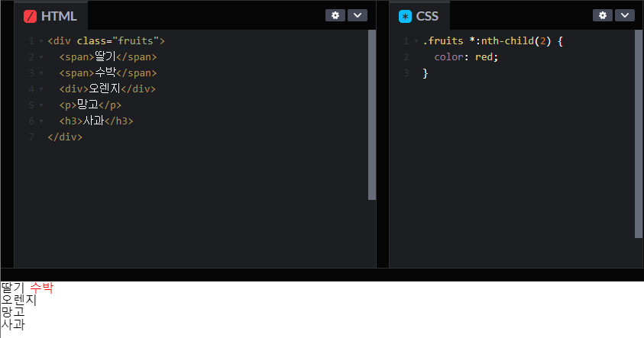The height and width of the screenshot is (338, 644).
Task: Click the color: red; declaration
Action: [466, 57]
